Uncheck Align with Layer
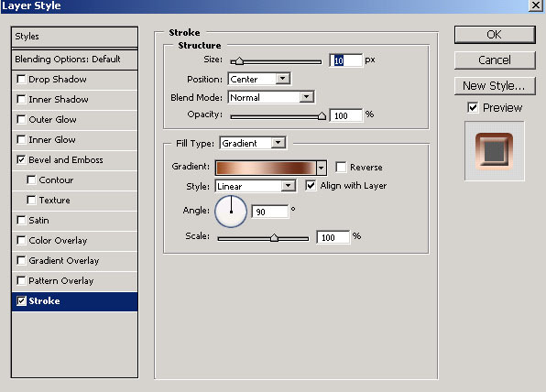 coord(311,186)
